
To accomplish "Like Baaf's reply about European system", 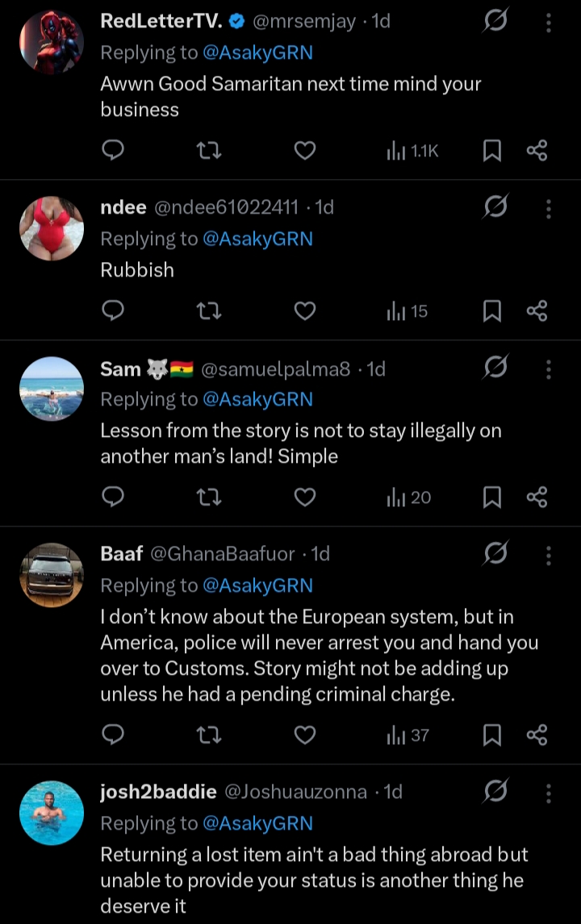I will [304, 735].
